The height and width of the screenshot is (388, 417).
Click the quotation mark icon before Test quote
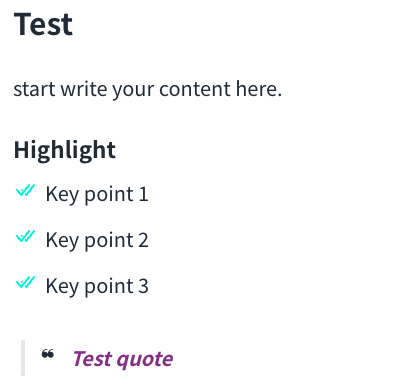pos(48,354)
